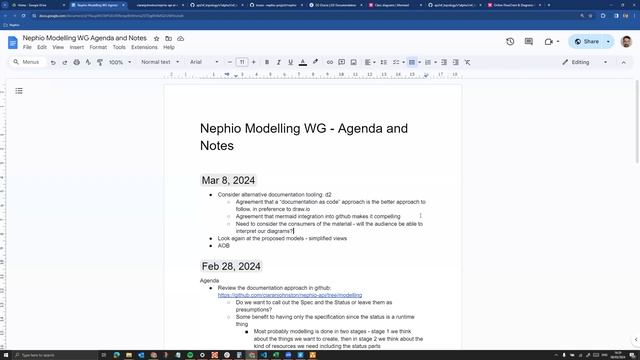The height and width of the screenshot is (360, 640).
Task: Open the Editing mode dropdown
Action: (x=584, y=62)
